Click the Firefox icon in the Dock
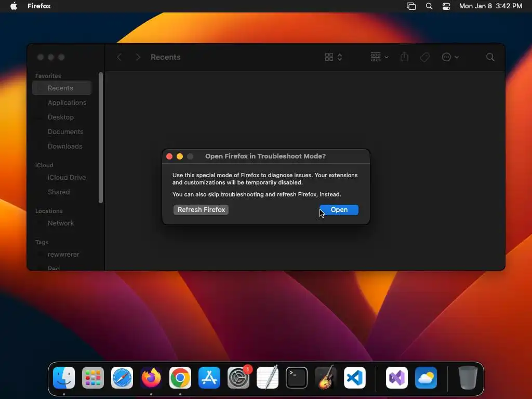 click(x=151, y=378)
